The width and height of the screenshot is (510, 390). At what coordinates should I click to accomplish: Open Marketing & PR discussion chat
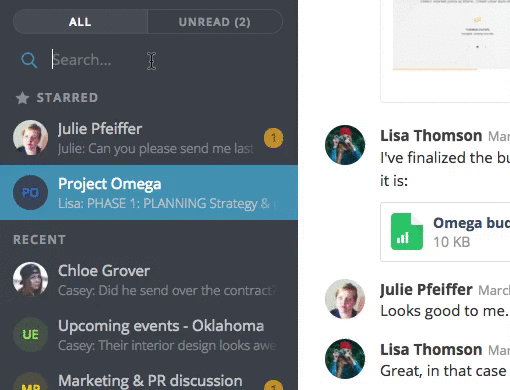coord(149,381)
